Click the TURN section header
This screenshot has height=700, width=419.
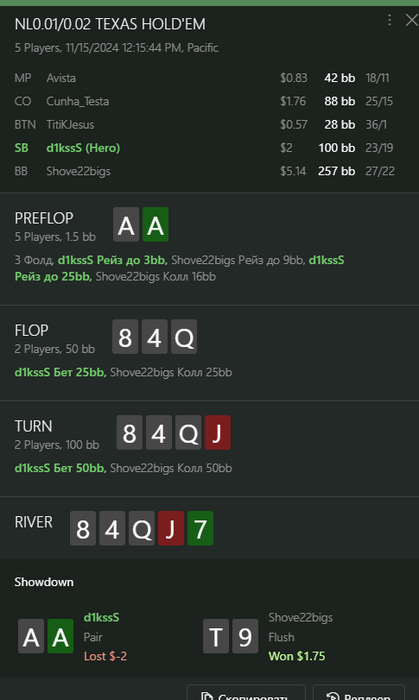point(33,426)
